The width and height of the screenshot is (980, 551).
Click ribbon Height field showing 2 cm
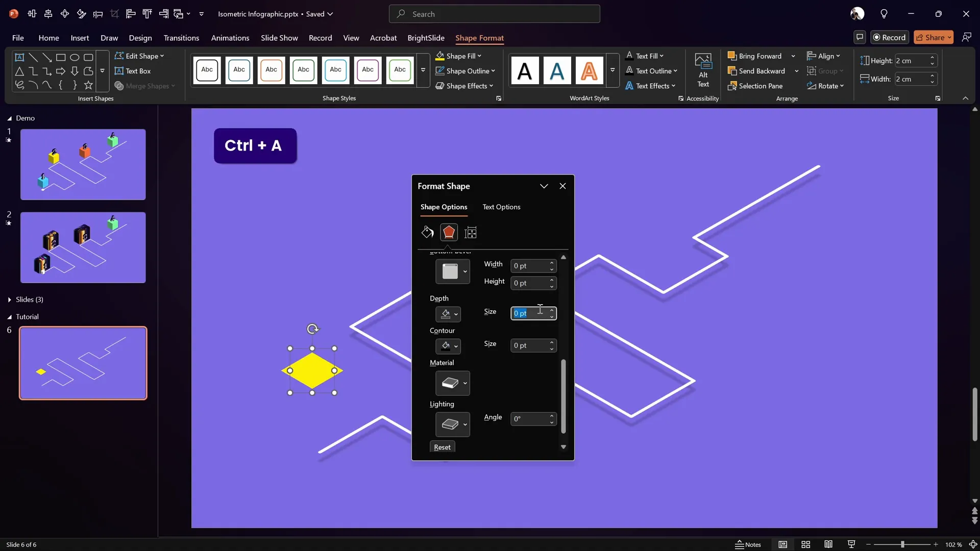[x=912, y=61]
